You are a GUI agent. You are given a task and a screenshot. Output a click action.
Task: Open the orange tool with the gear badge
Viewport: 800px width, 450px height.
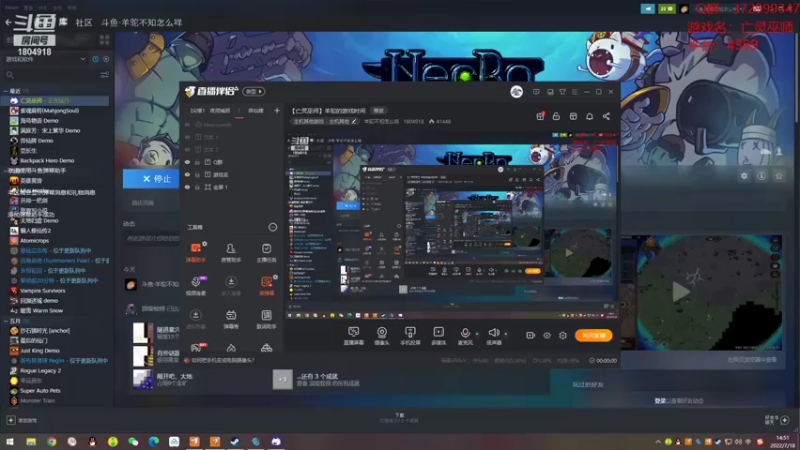pyautogui.click(x=266, y=286)
